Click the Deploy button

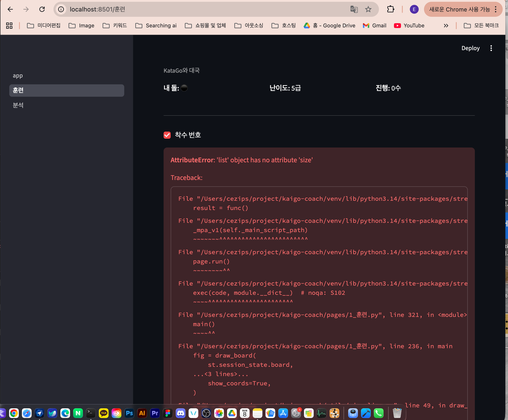pyautogui.click(x=470, y=48)
